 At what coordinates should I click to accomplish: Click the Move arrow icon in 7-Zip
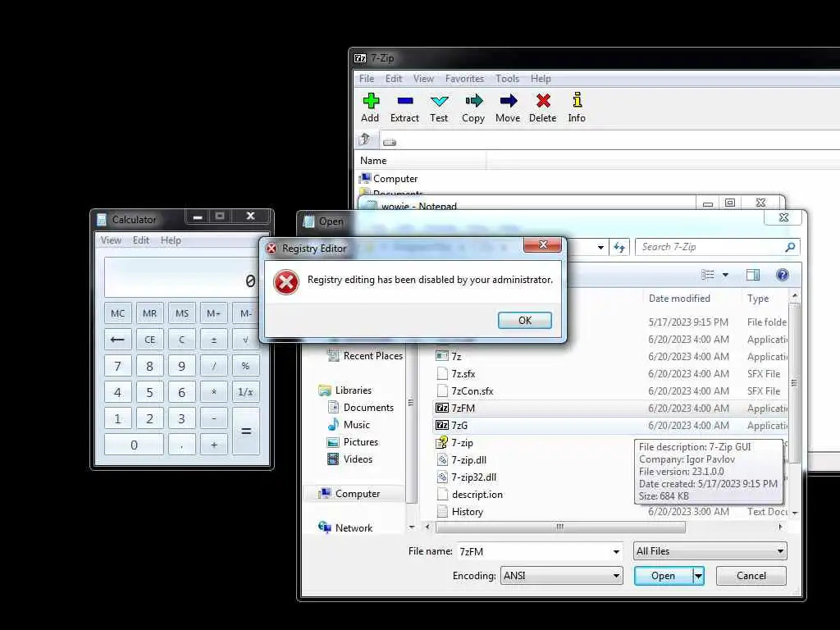[508, 101]
